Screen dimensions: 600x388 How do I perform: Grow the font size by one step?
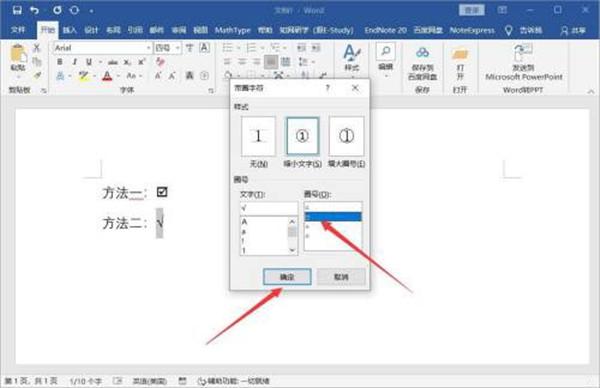[158, 76]
